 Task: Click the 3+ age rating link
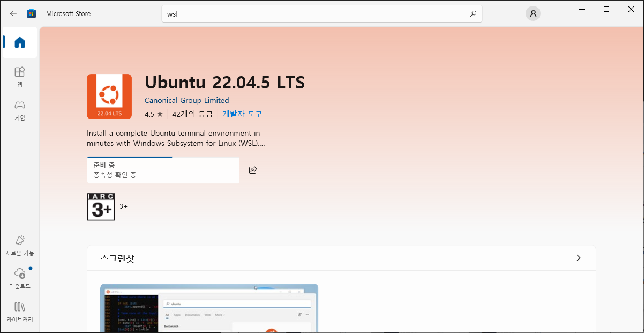point(123,206)
